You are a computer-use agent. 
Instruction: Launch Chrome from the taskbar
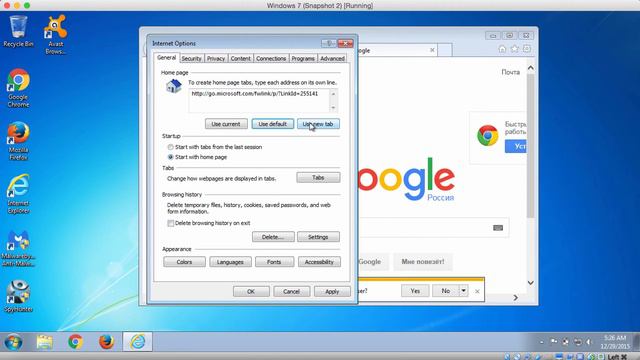coord(76,342)
